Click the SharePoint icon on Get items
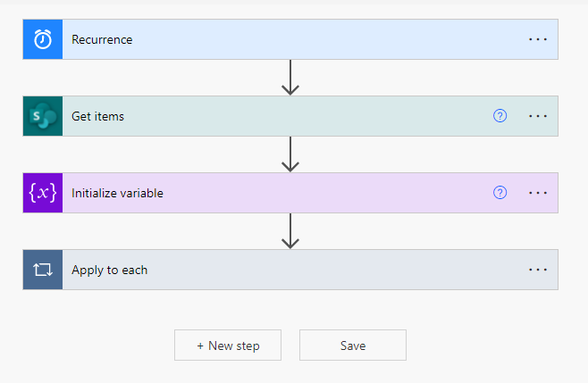Screen dimensions: 588x383 (43, 116)
